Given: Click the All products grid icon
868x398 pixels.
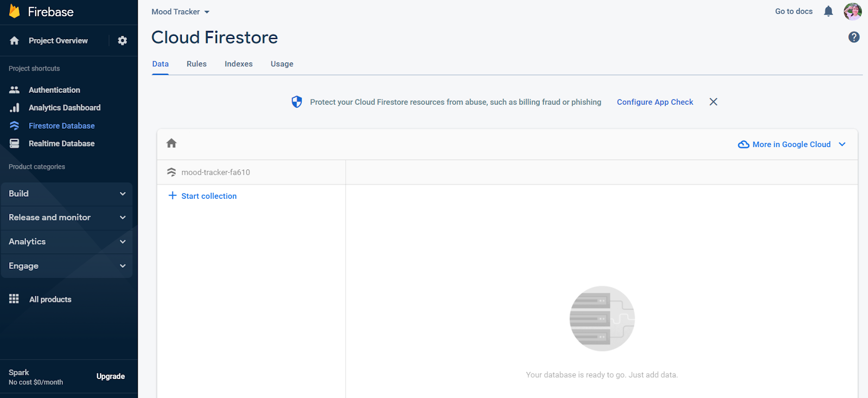Looking at the screenshot, I should pos(14,299).
